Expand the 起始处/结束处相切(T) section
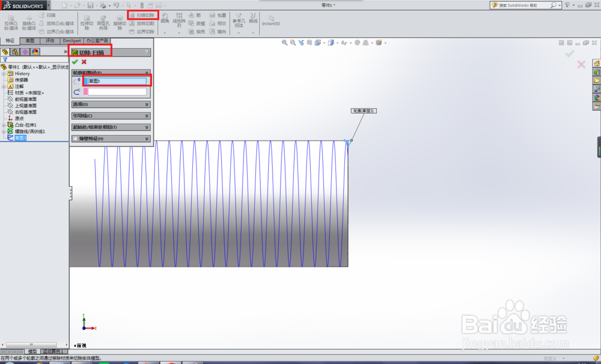This screenshot has width=601, height=364. click(x=111, y=127)
